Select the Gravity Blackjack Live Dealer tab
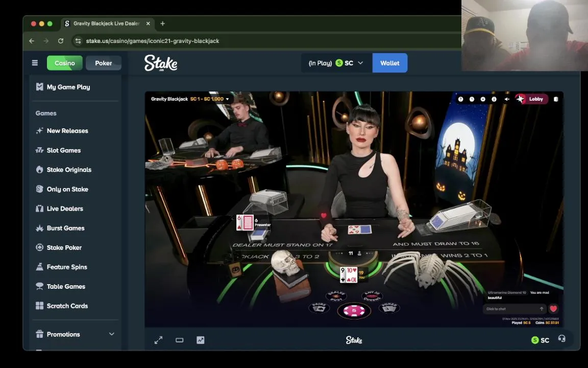This screenshot has width=588, height=368. (x=108, y=24)
